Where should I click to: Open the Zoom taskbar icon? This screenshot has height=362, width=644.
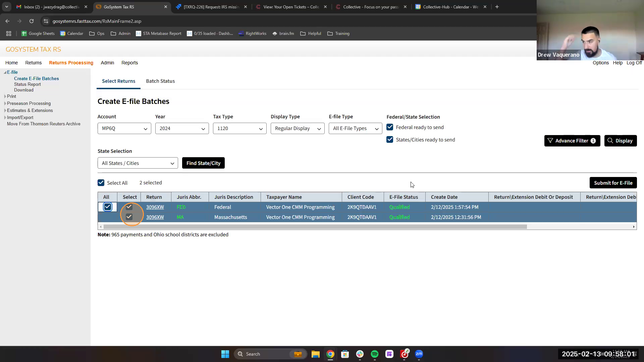tap(419, 354)
